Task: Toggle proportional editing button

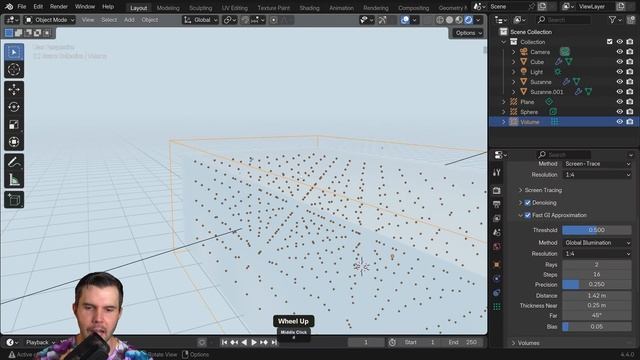Action: coord(274,20)
